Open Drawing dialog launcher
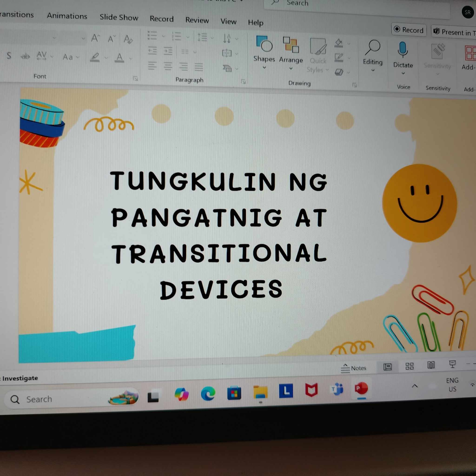Viewport: 476px width, 476px height. coord(354,85)
